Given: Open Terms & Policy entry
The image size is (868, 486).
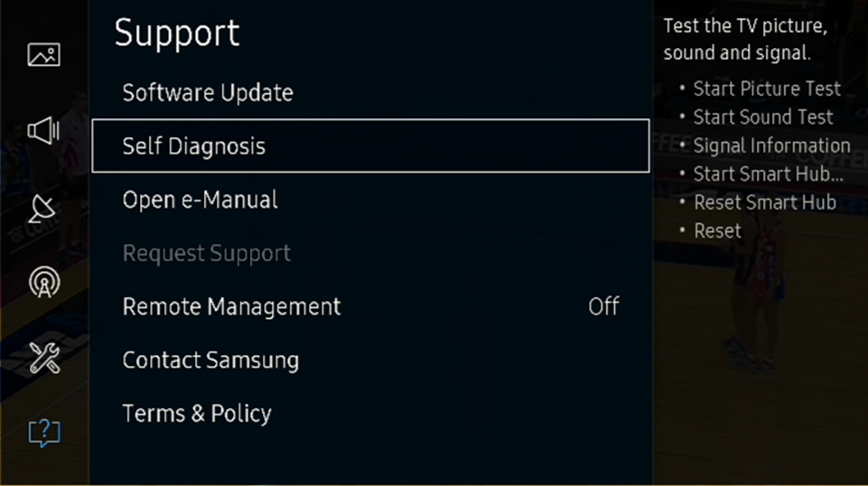Looking at the screenshot, I should tap(197, 414).
